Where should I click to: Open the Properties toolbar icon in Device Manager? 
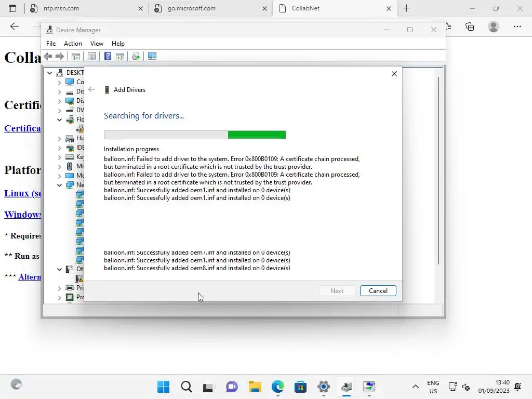pyautogui.click(x=91, y=56)
